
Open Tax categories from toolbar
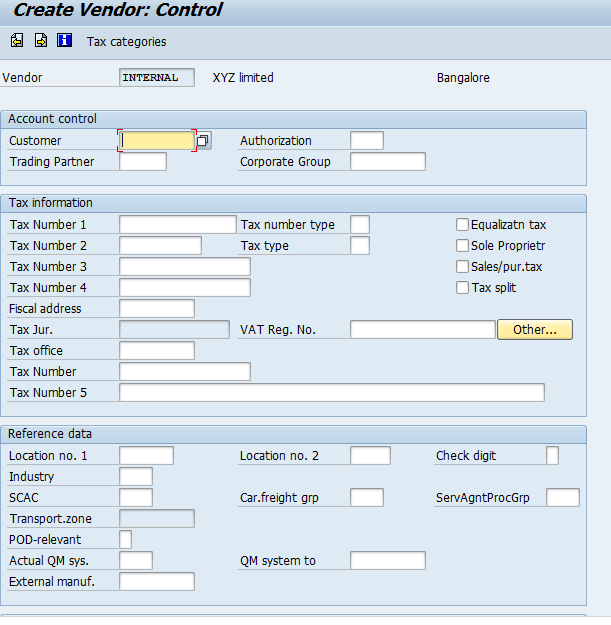pyautogui.click(x=127, y=42)
